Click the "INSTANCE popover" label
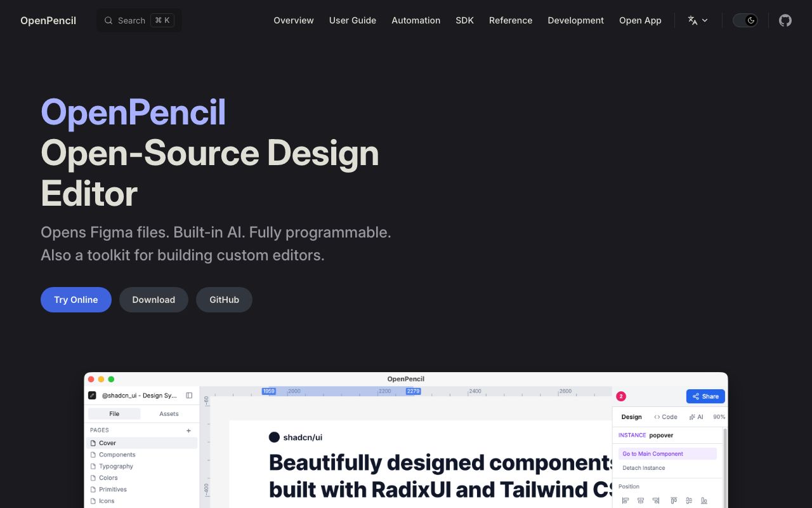This screenshot has height=508, width=812. (646, 436)
